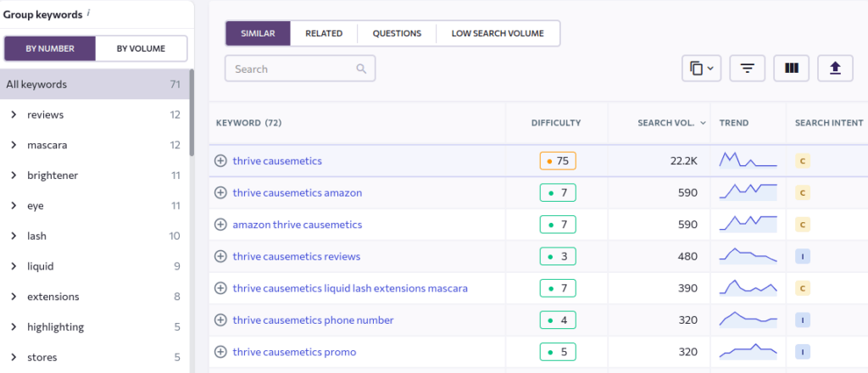The image size is (868, 373).
Task: Switch grouping to By Number
Action: 50,48
